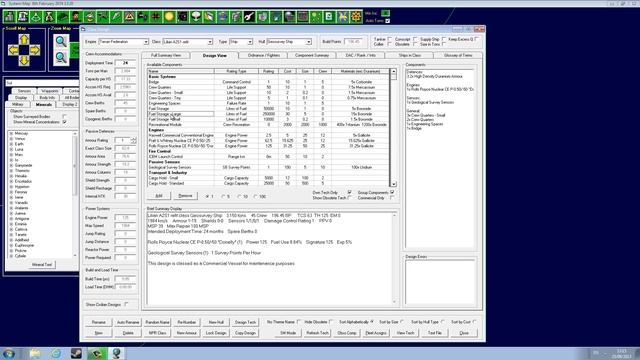Click the Deployment Time input field
640x360 pixels.
click(125, 63)
